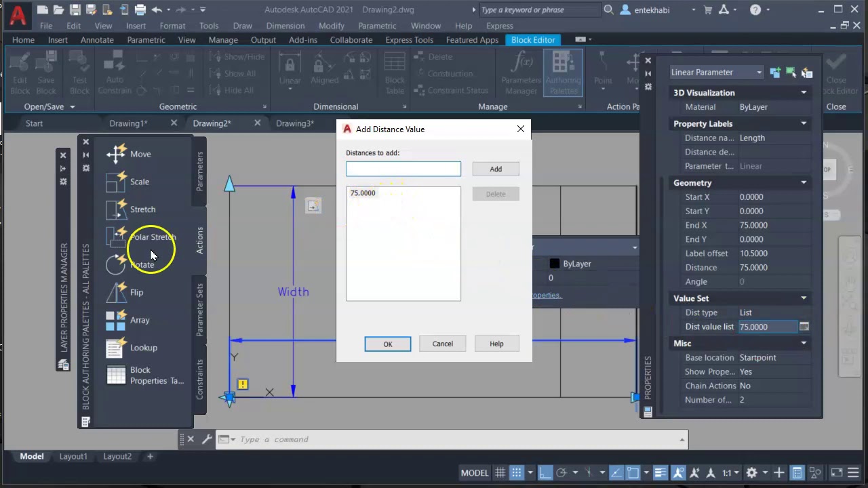Open the Parameters tab of authoring palette

(x=199, y=171)
